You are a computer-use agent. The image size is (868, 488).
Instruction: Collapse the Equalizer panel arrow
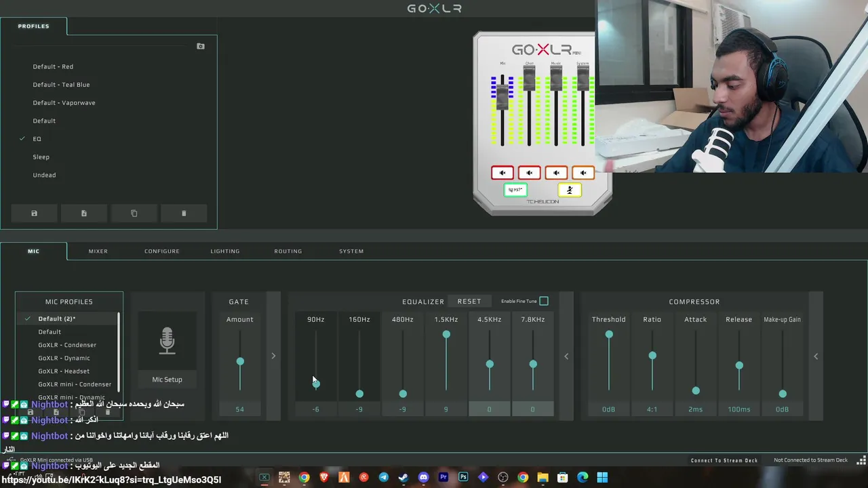pos(566,356)
